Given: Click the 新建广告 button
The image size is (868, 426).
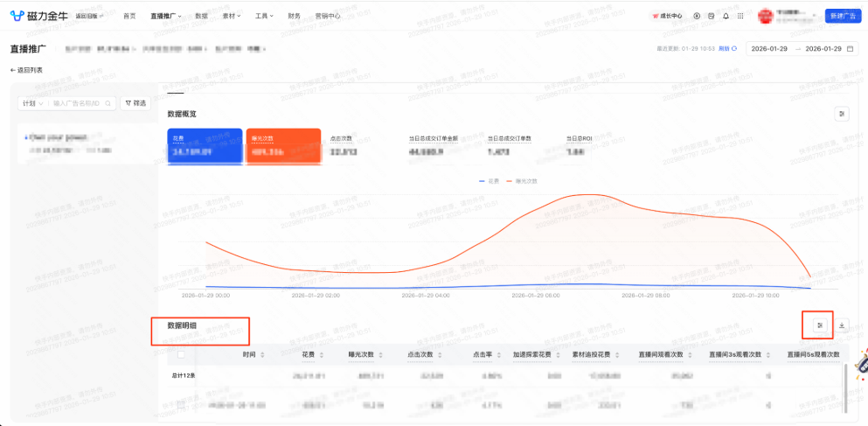Looking at the screenshot, I should pos(843,16).
